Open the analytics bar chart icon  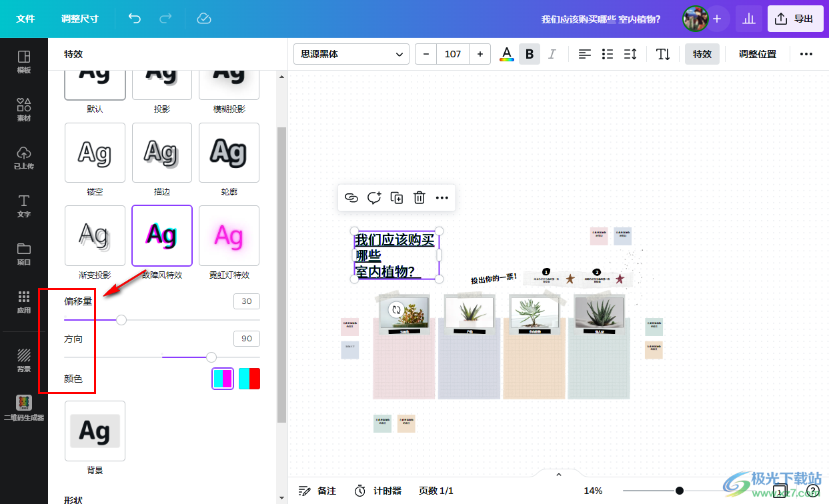coord(749,19)
